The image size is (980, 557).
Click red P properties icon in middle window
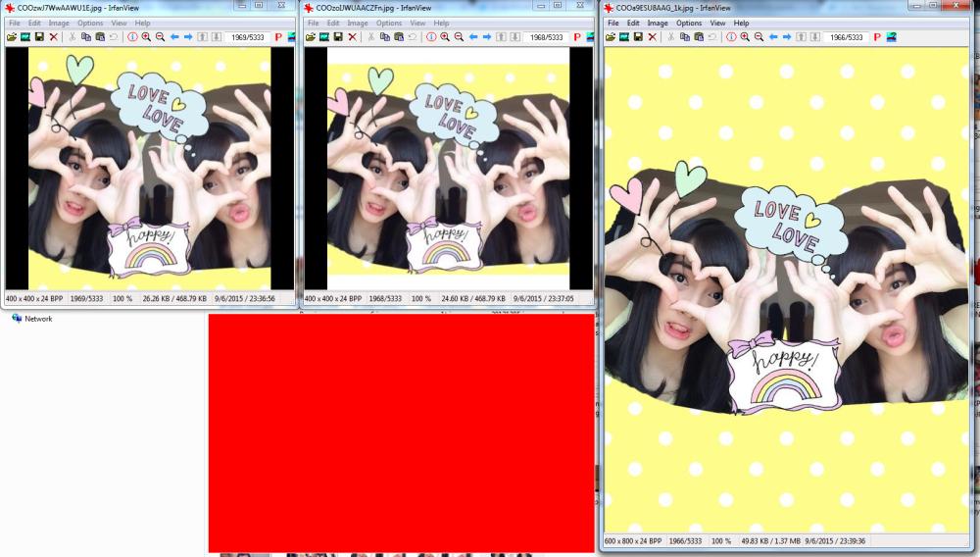pos(576,37)
